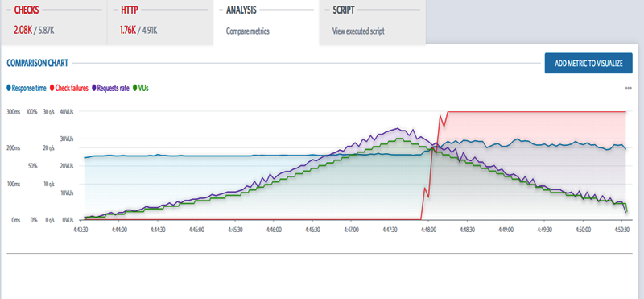Click the 4:44:30 time axis label
Viewport: 644px width, 299px height.
pos(157,230)
